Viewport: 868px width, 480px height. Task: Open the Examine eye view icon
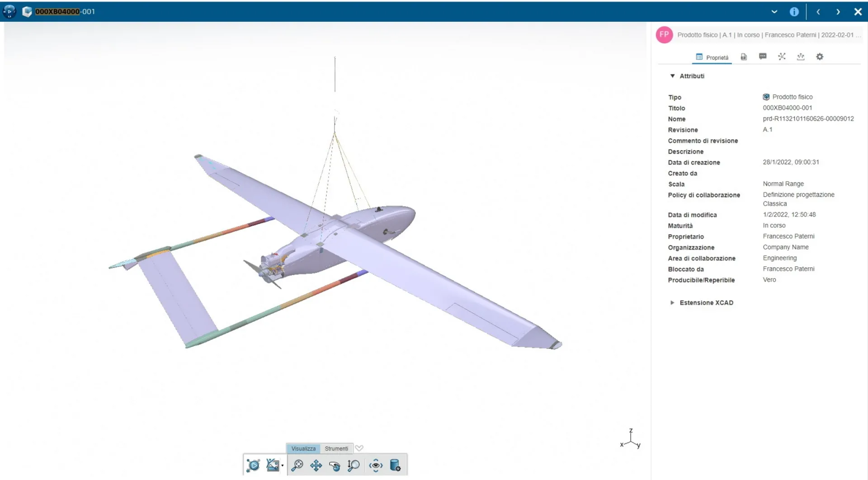point(375,465)
